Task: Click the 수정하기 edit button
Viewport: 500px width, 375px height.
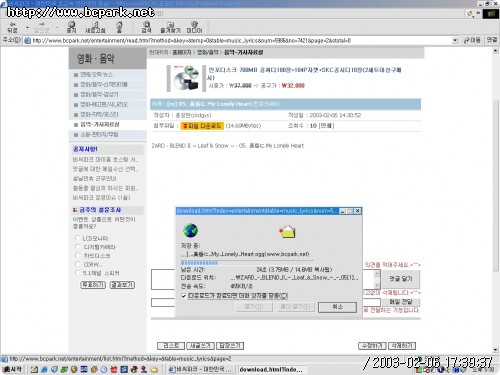Action: (x=372, y=346)
